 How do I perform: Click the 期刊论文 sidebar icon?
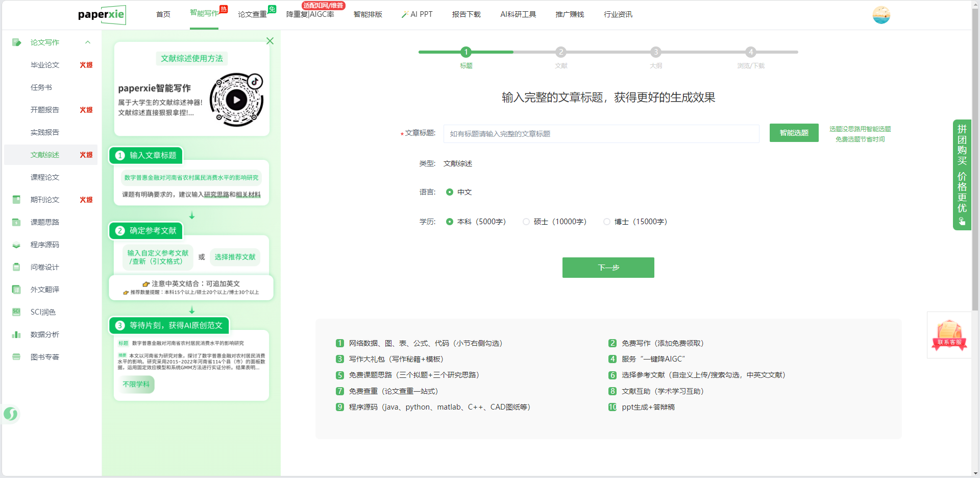[16, 200]
